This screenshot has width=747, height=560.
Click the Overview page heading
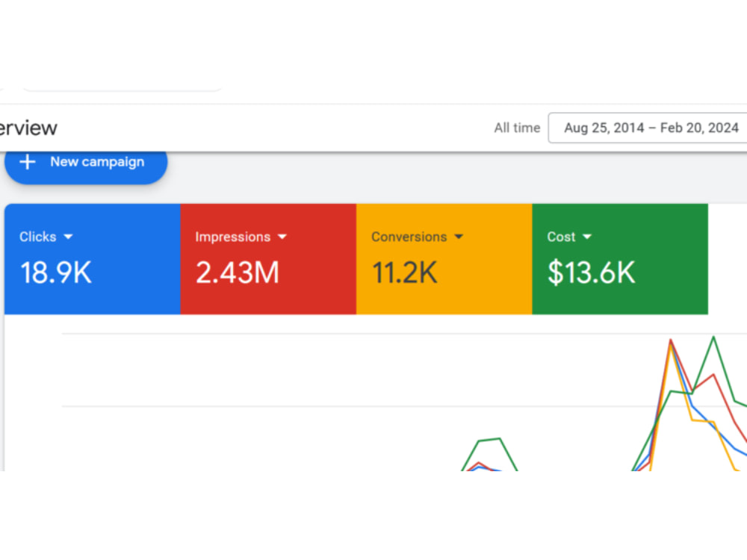28,128
